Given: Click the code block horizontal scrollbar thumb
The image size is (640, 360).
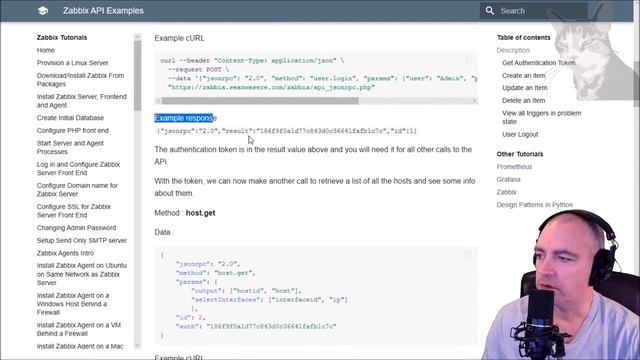Looking at the screenshot, I should point(260,101).
